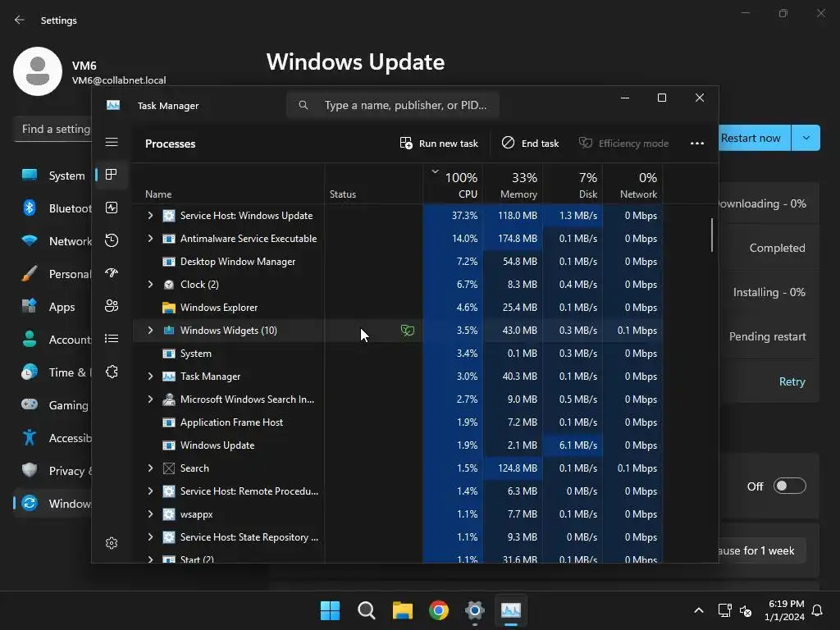
Task: Open File Explorer from the taskbar
Action: tap(402, 610)
